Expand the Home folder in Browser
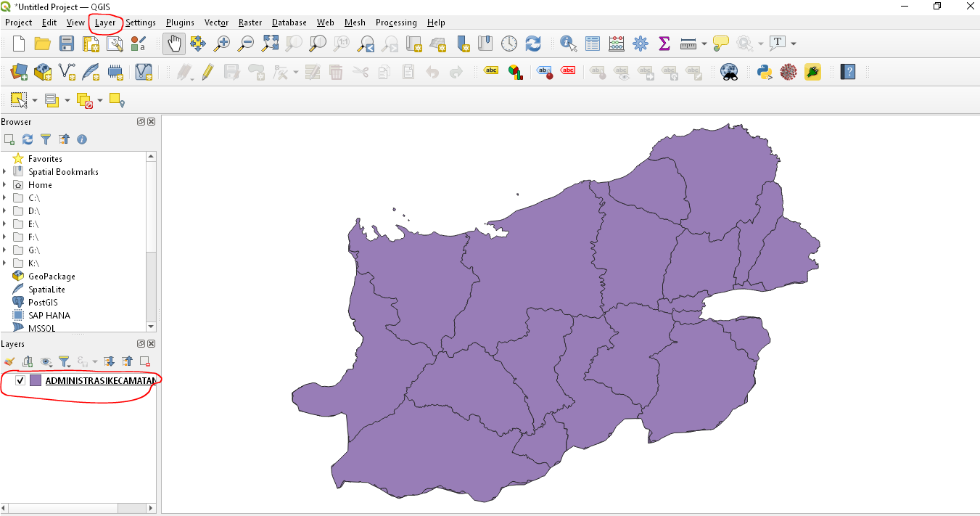980x516 pixels. click(5, 185)
